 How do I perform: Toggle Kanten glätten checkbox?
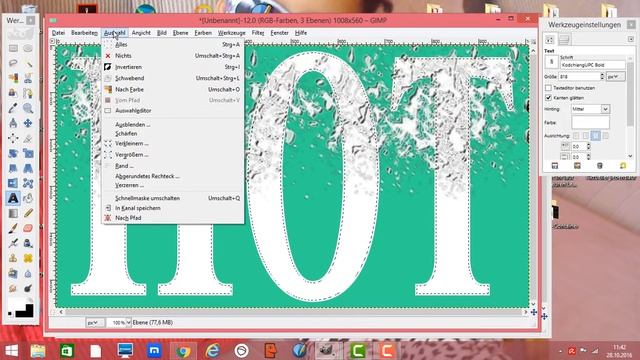click(x=549, y=98)
